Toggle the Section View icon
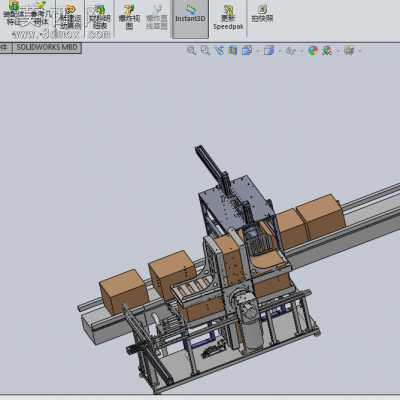The image size is (400, 400). click(x=233, y=51)
